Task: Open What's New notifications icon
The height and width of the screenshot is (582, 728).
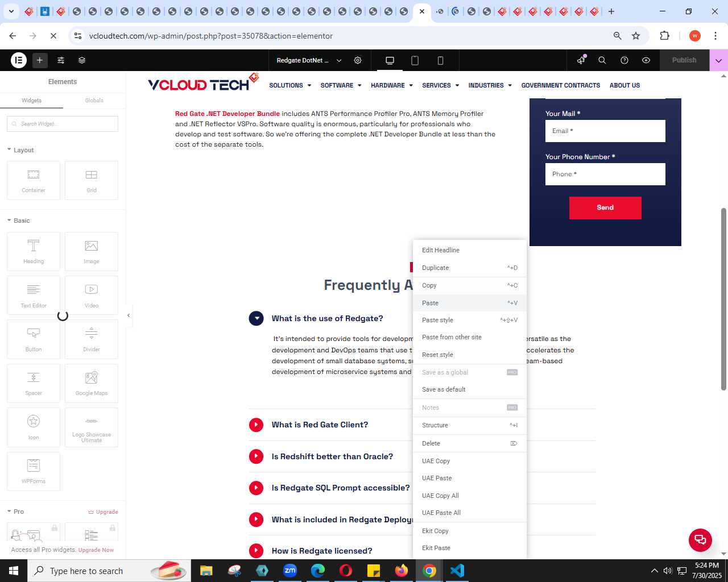Action: (581, 60)
